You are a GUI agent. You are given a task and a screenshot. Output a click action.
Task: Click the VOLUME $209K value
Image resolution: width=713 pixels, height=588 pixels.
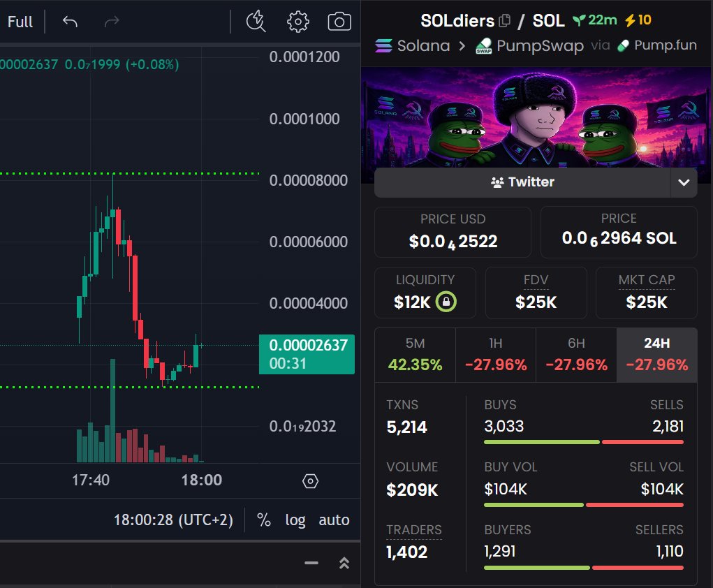tap(412, 490)
